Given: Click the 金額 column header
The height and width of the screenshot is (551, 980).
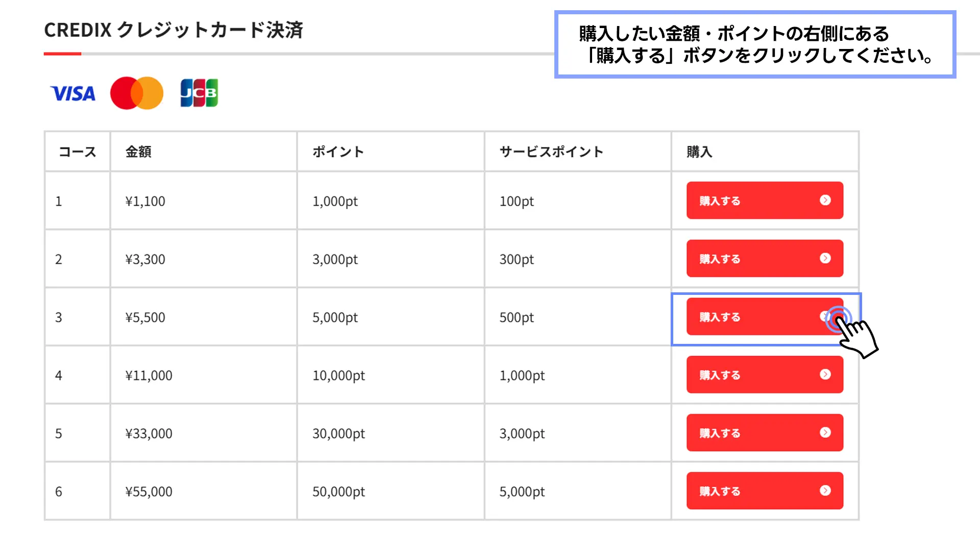Looking at the screenshot, I should pyautogui.click(x=138, y=152).
